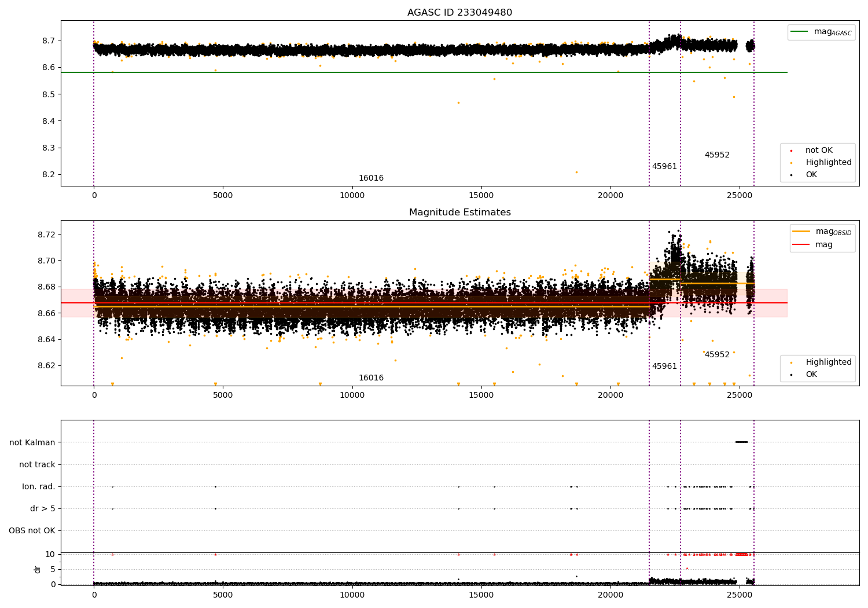The height and width of the screenshot is (608, 868).
Task: Click the '45952' obsid label in top plot
Action: coord(717,155)
